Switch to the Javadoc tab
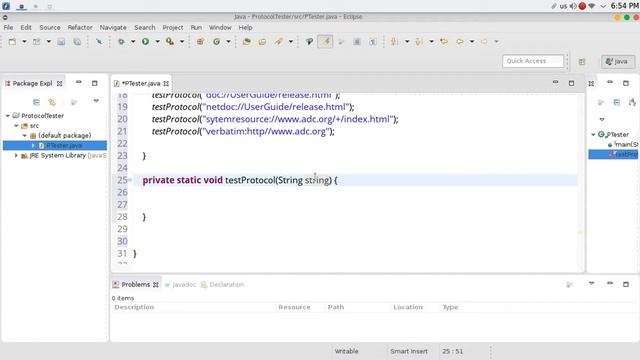This screenshot has height=360, width=640. (180, 284)
